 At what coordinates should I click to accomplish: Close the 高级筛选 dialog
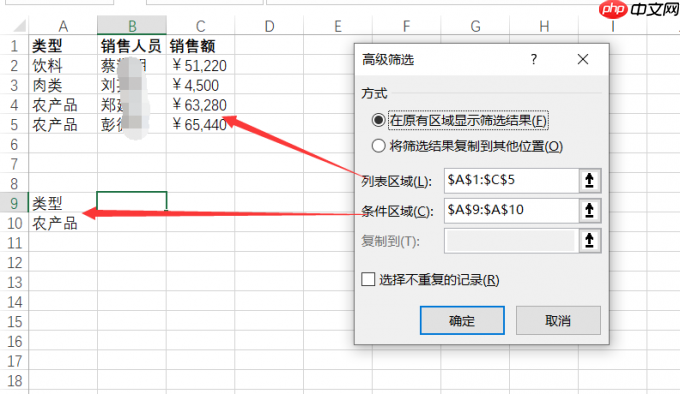coord(583,59)
